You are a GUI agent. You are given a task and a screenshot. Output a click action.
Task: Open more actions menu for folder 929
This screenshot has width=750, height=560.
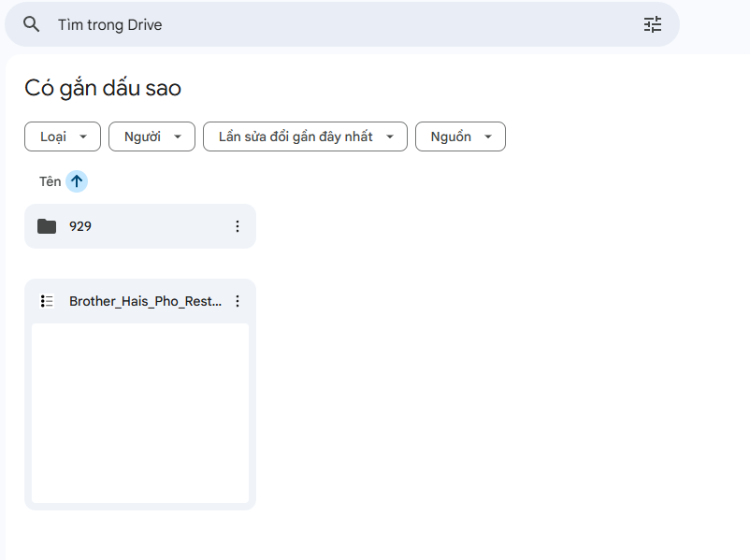pyautogui.click(x=237, y=226)
